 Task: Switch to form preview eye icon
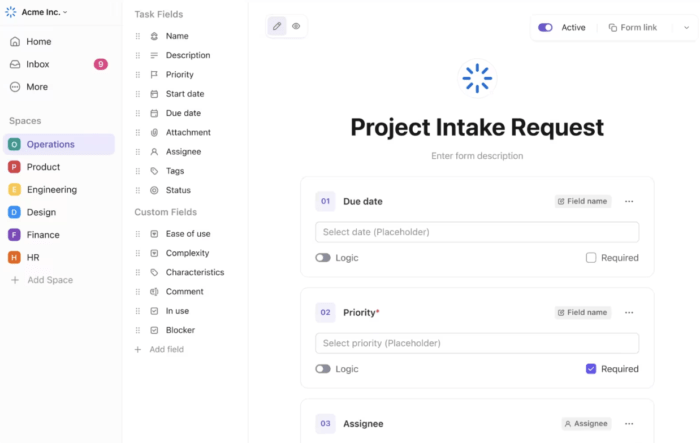(296, 27)
